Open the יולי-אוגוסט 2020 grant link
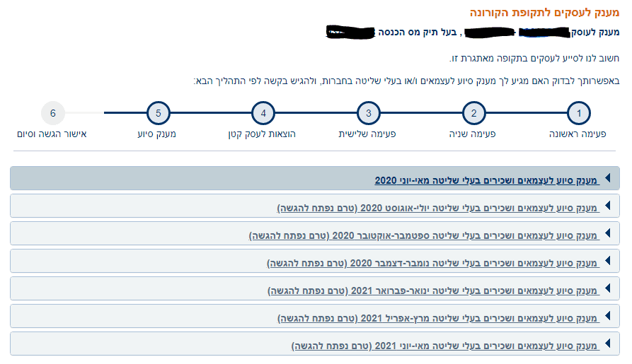The width and height of the screenshot is (632, 364). 437,209
